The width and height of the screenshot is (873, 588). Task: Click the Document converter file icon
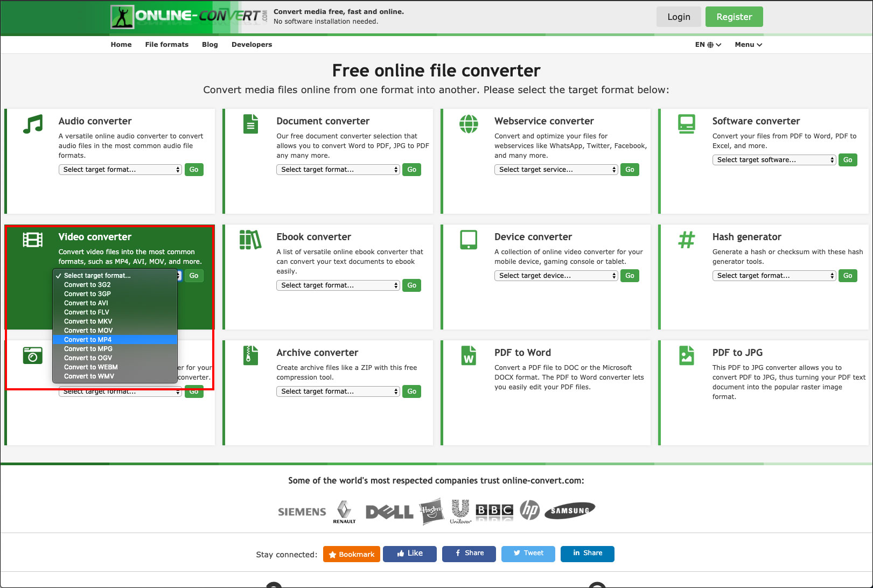[x=250, y=124]
